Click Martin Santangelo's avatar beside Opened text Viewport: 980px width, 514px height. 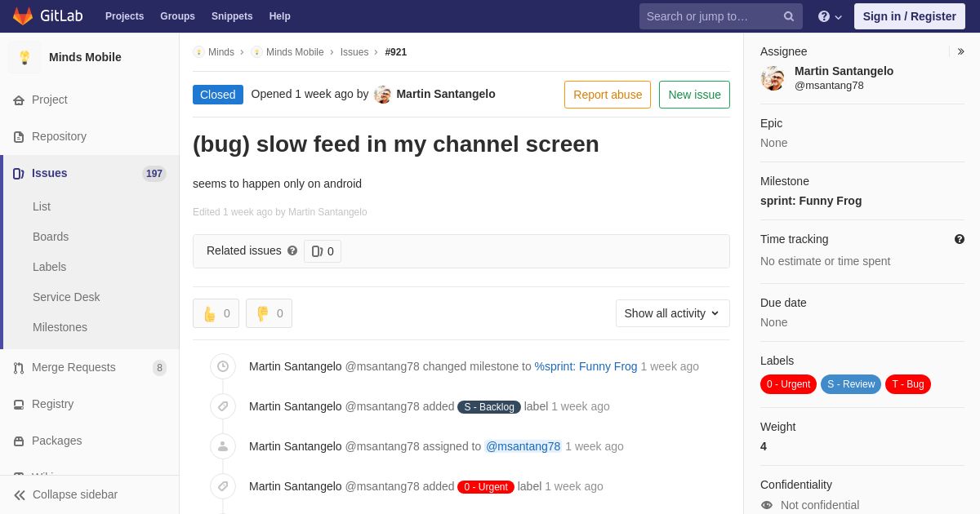382,95
